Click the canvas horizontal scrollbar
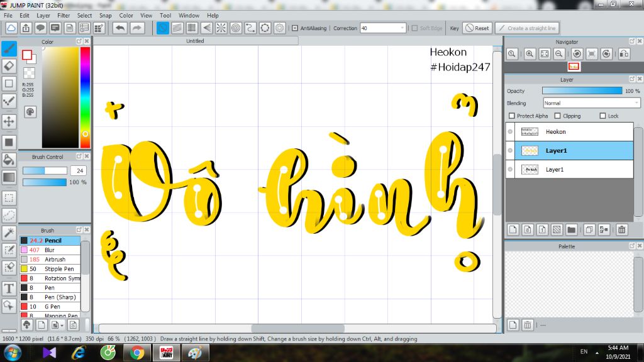This screenshot has height=362, width=644. tap(297, 328)
